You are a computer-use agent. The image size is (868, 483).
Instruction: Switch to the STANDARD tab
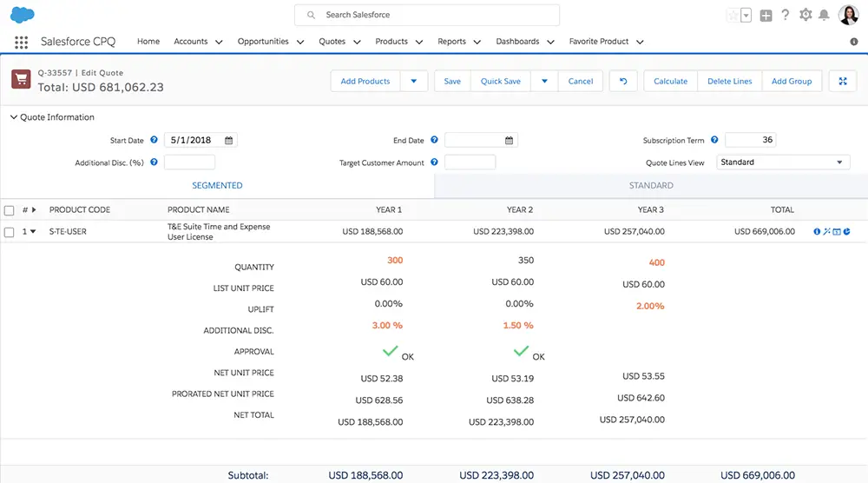coord(651,186)
